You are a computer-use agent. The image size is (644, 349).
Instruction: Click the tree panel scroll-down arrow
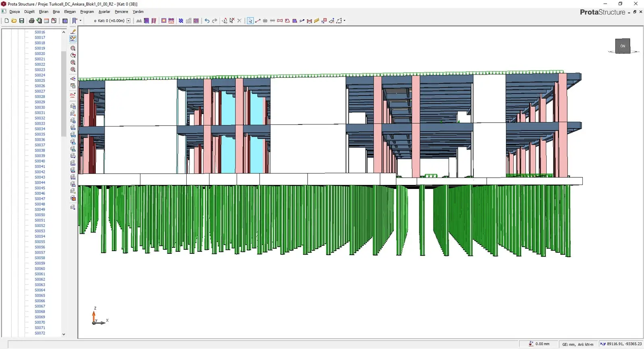tap(64, 334)
